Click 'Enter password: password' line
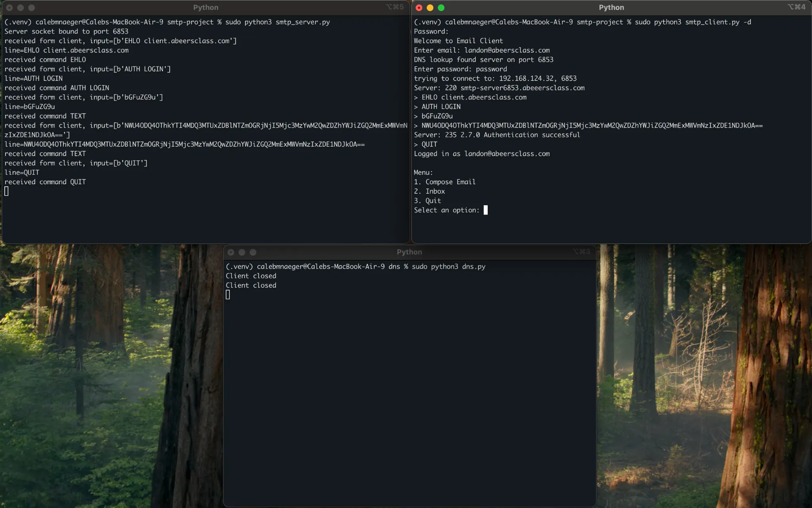This screenshot has height=508, width=812. [460, 69]
